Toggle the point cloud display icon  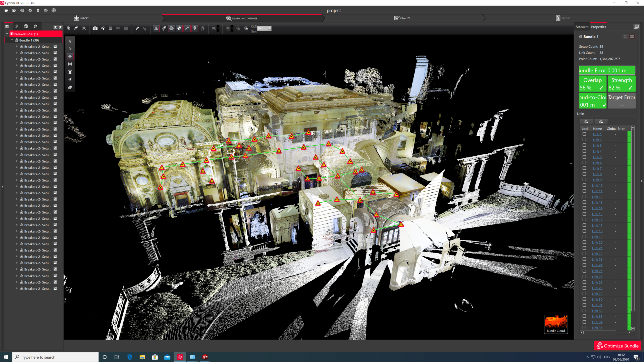(x=171, y=28)
